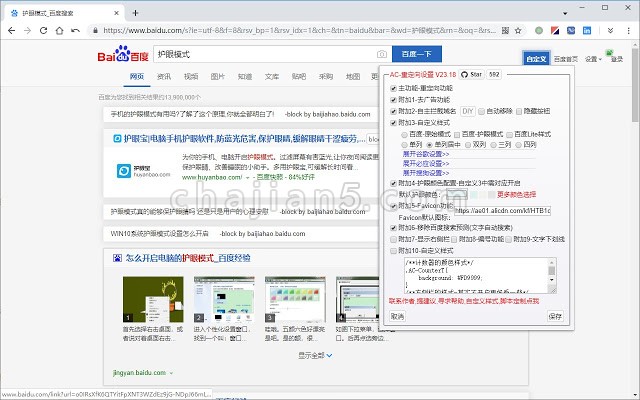Click the custom CSS textarea scrollbar down arrow
The image size is (640, 400).
pyautogui.click(x=552, y=280)
